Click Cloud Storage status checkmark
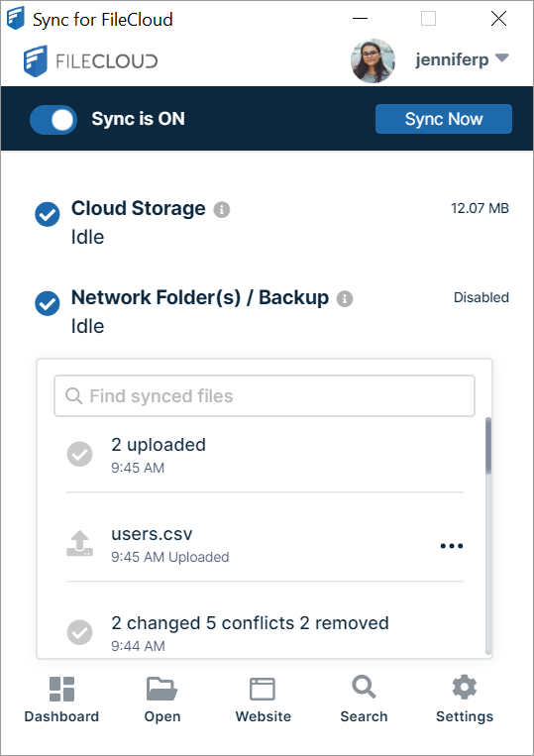The image size is (534, 756). (x=48, y=214)
